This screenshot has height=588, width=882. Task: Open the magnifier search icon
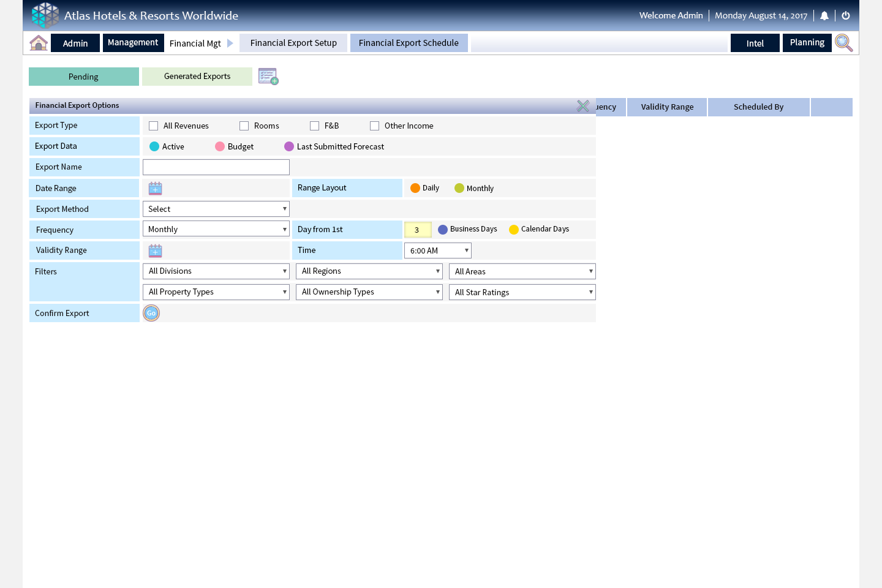click(843, 43)
